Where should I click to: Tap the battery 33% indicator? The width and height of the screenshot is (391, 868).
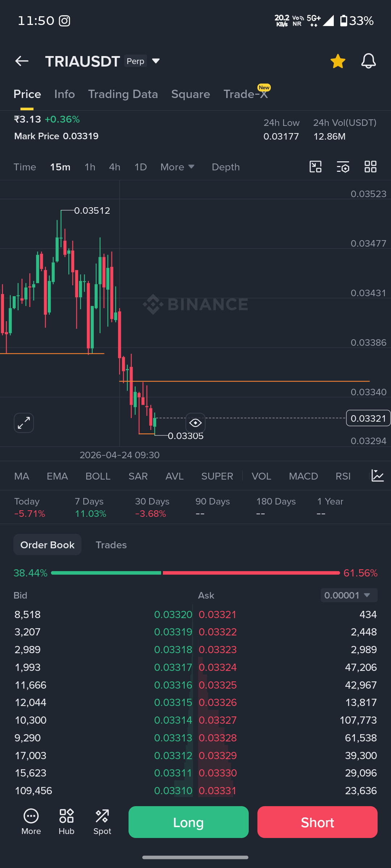(357, 21)
